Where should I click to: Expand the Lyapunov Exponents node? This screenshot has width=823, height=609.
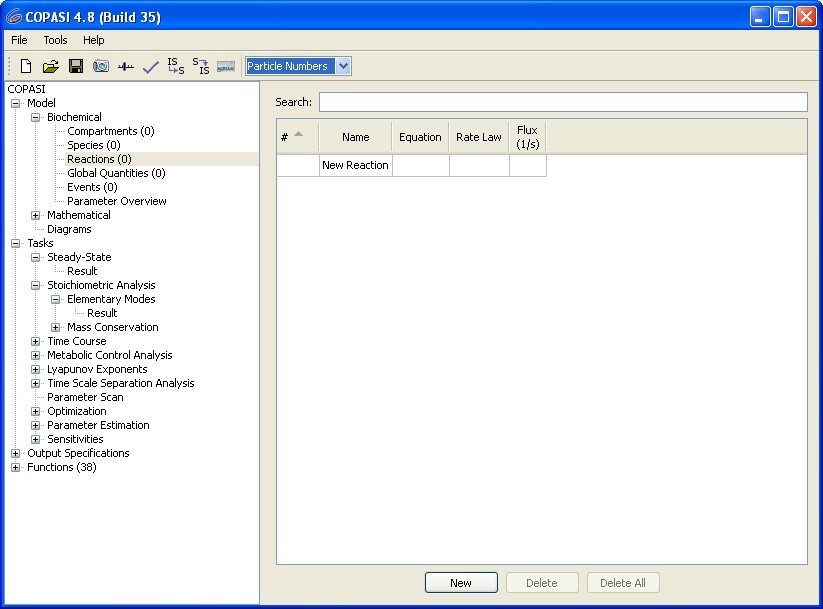36,370
